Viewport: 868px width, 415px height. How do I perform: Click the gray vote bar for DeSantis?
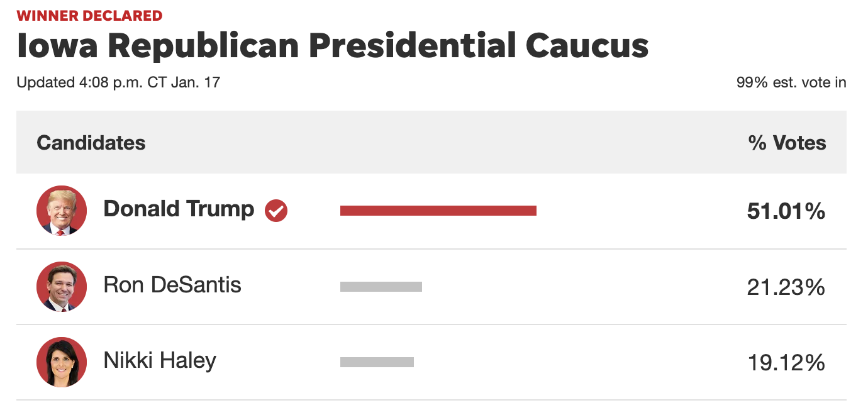click(381, 287)
